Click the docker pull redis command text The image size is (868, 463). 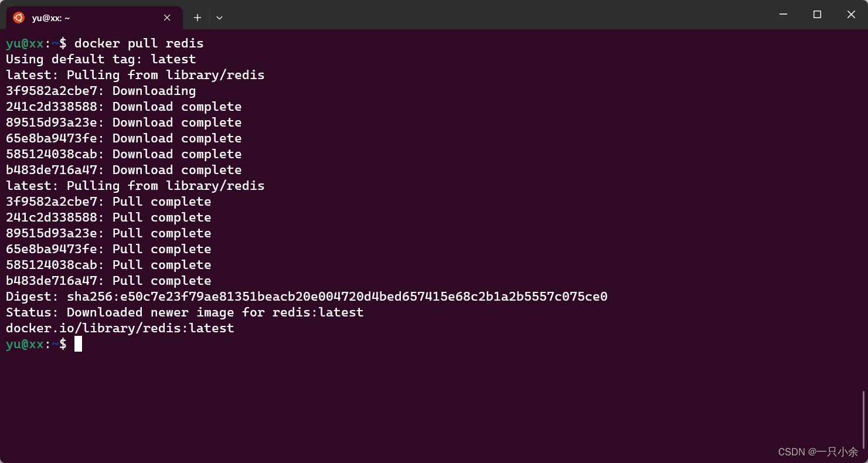(x=139, y=43)
